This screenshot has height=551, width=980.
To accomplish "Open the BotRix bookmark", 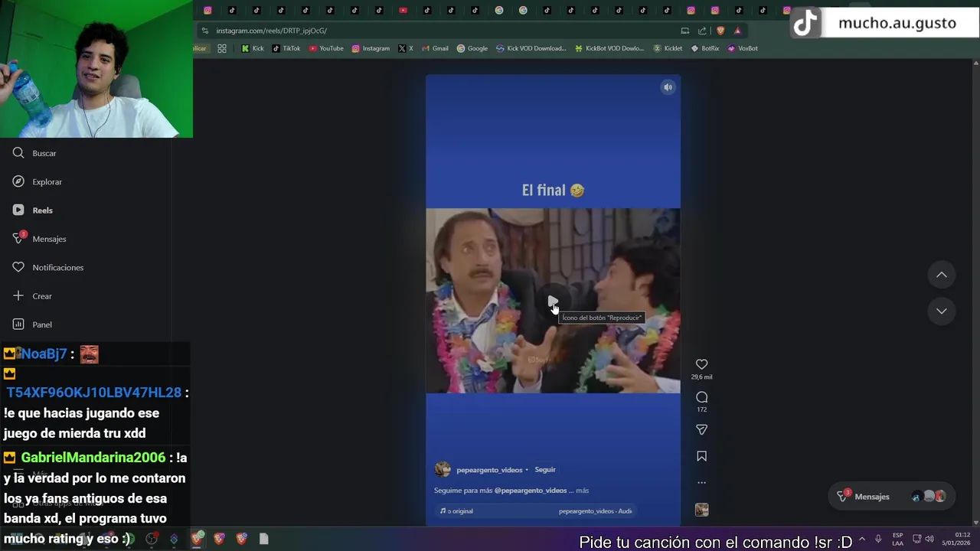I will coord(705,48).
